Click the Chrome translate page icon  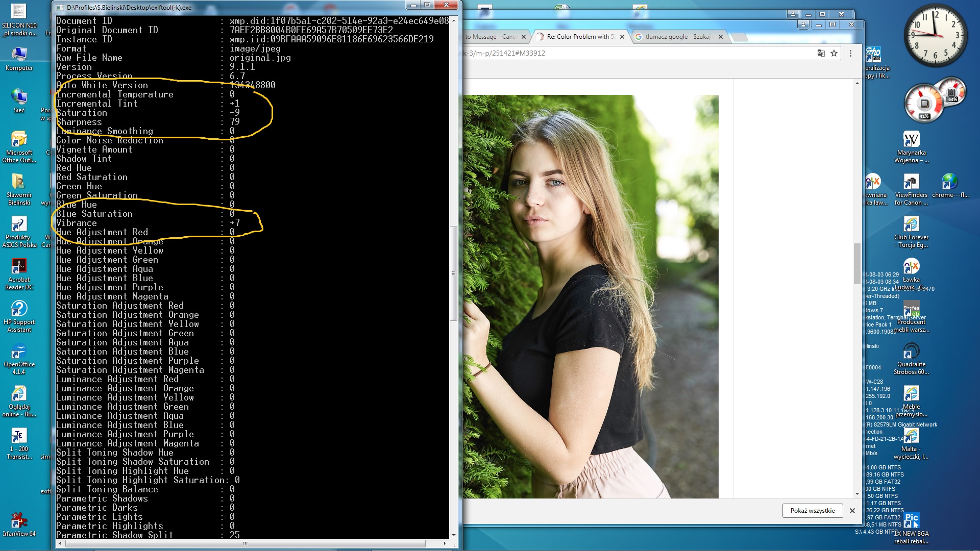pyautogui.click(x=821, y=53)
